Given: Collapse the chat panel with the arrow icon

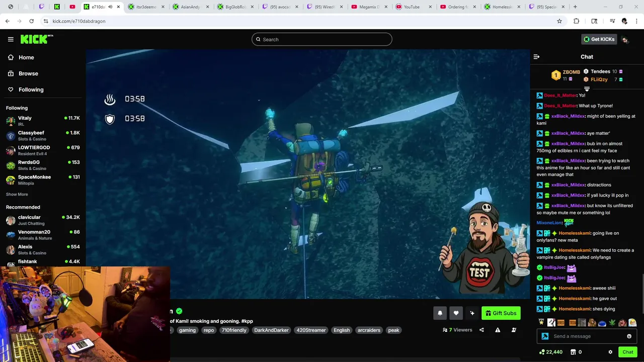Looking at the screenshot, I should pyautogui.click(x=536, y=57).
